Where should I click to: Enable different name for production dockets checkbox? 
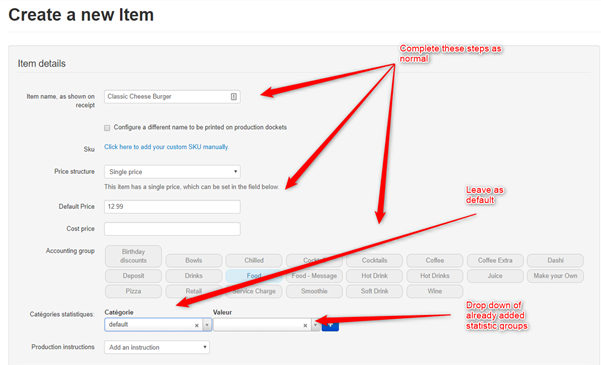click(107, 128)
